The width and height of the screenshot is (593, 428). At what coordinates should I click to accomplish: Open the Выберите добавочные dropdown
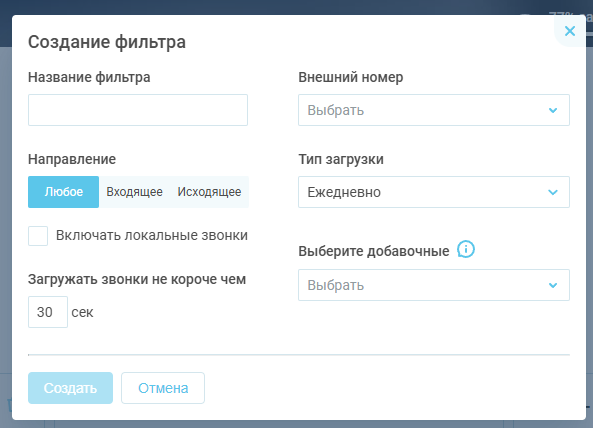(434, 285)
